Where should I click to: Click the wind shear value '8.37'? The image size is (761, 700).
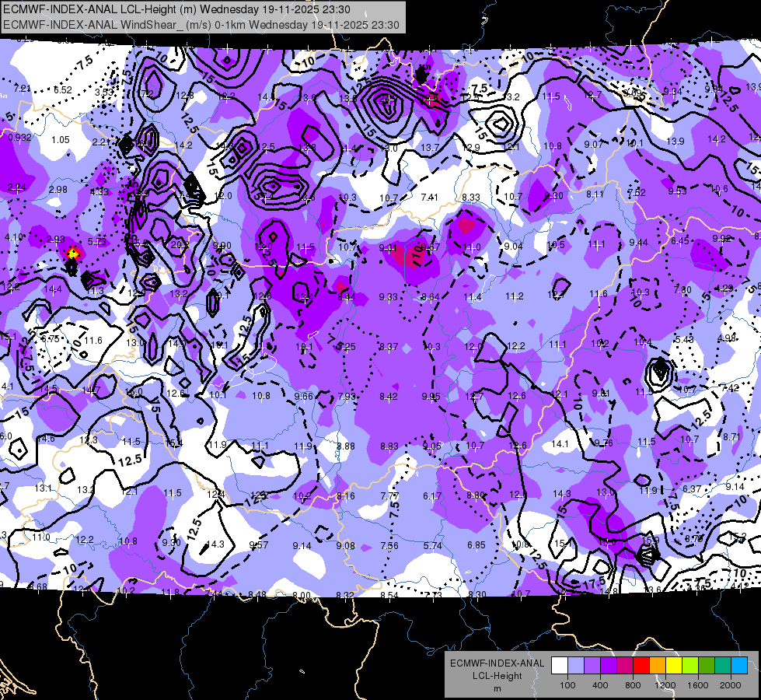pos(389,347)
